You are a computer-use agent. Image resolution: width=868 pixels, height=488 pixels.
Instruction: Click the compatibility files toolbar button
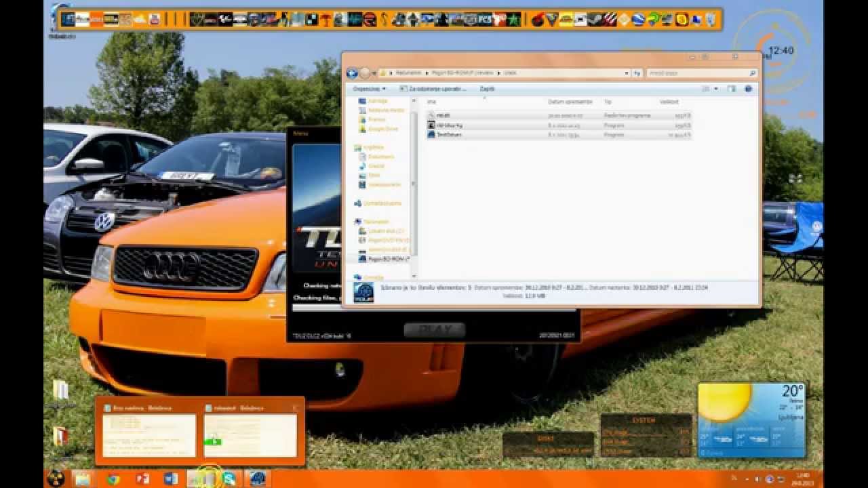[433, 89]
